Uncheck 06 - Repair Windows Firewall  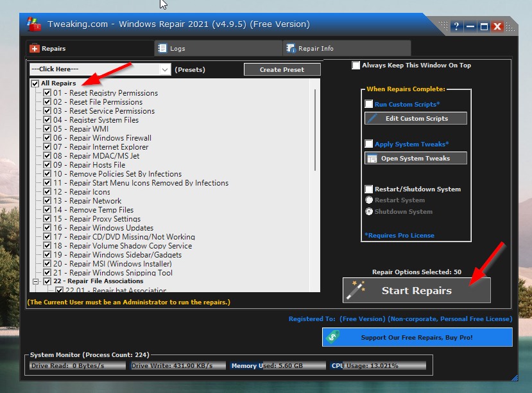pyautogui.click(x=47, y=138)
